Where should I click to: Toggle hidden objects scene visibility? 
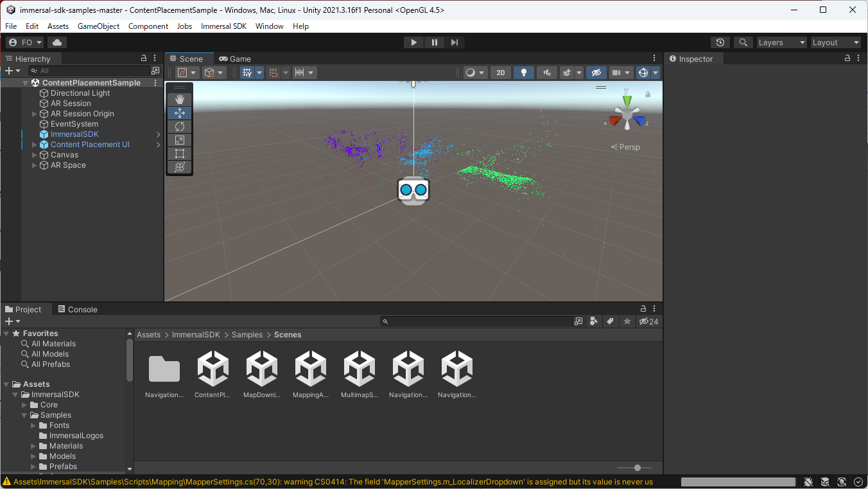596,73
